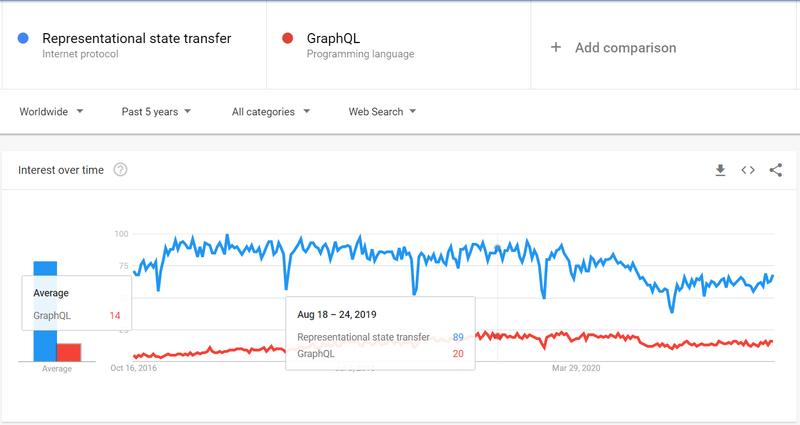Click the red dot next to GraphQL
800x425 pixels.
coord(287,38)
